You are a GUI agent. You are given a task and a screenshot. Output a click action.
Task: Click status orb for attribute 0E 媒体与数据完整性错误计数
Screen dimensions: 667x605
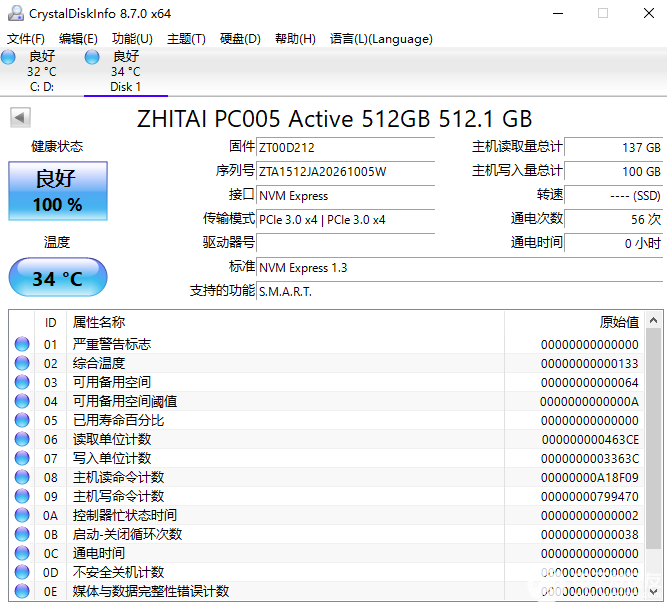22,591
